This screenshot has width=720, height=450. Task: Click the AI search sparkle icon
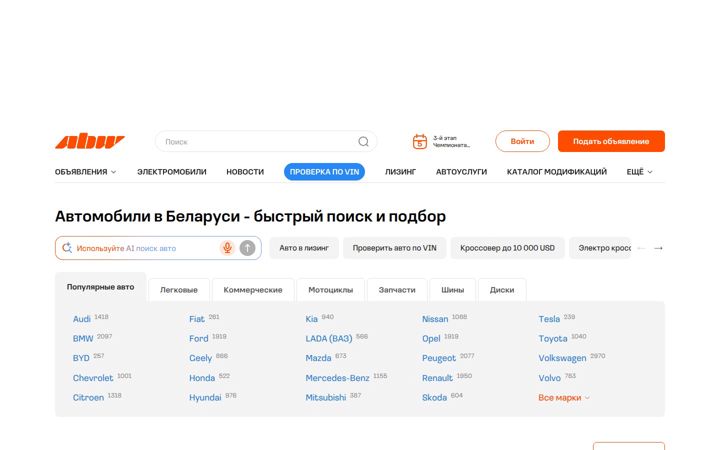[67, 248]
